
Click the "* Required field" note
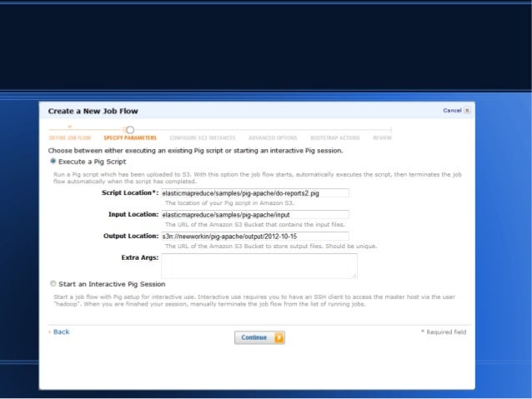(x=444, y=332)
